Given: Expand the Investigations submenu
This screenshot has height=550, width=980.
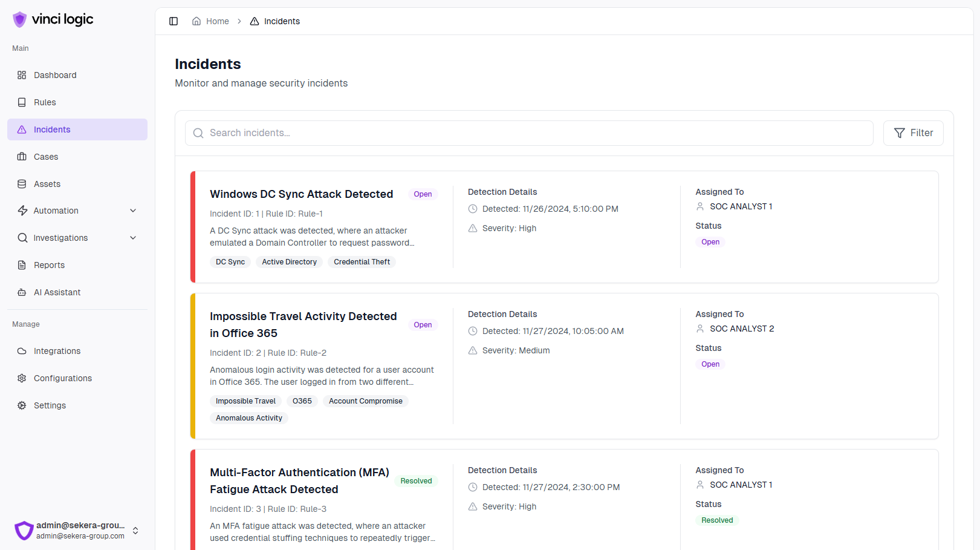Looking at the screenshot, I should [133, 238].
